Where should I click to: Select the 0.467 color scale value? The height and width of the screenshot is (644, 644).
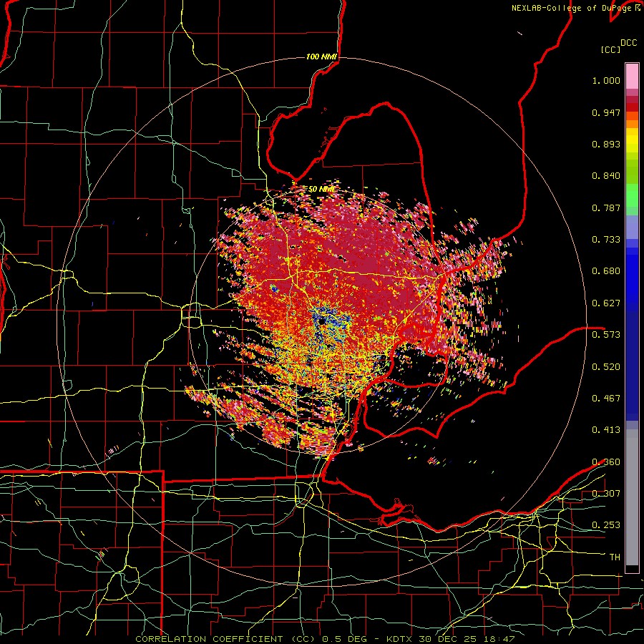(606, 399)
